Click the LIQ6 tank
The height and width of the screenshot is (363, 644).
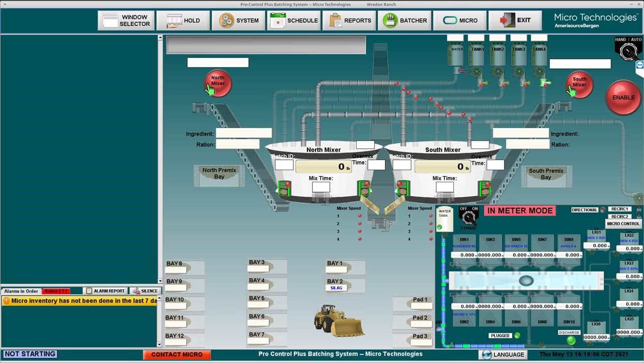(596, 331)
